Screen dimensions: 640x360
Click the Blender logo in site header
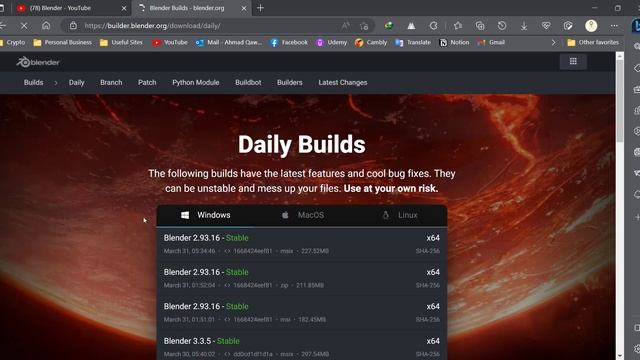point(38,62)
